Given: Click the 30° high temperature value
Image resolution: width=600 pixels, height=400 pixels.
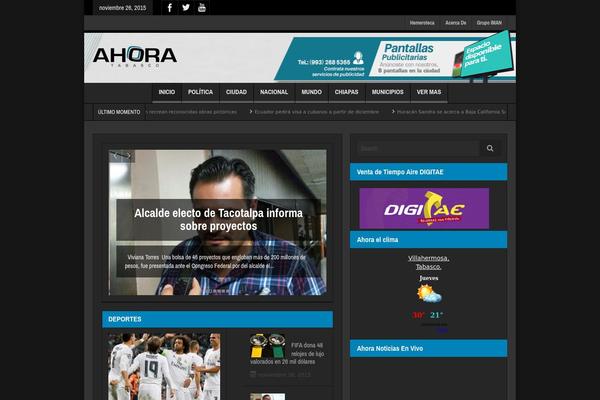Looking at the screenshot, I should coord(418,315).
